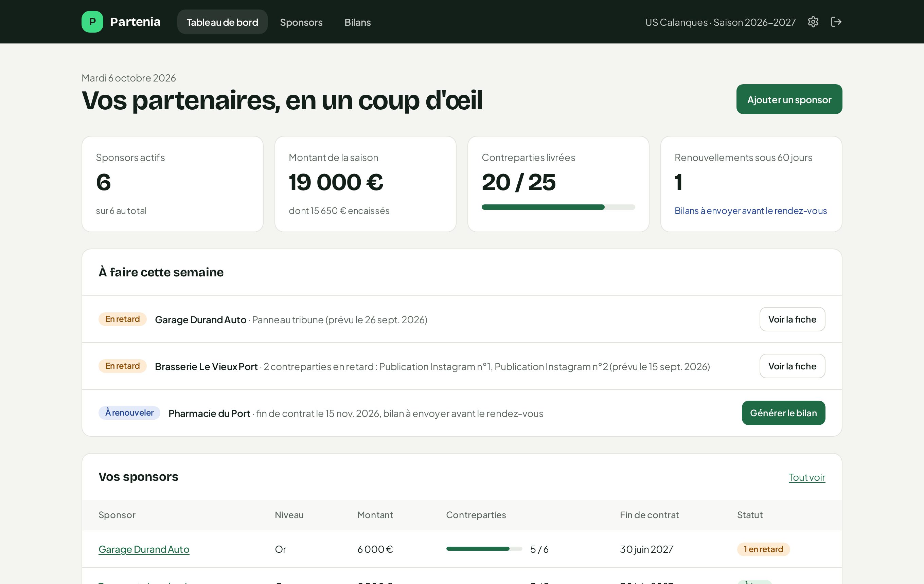Click the En retard badge for Garage Durand
924x584 pixels.
pyautogui.click(x=122, y=319)
